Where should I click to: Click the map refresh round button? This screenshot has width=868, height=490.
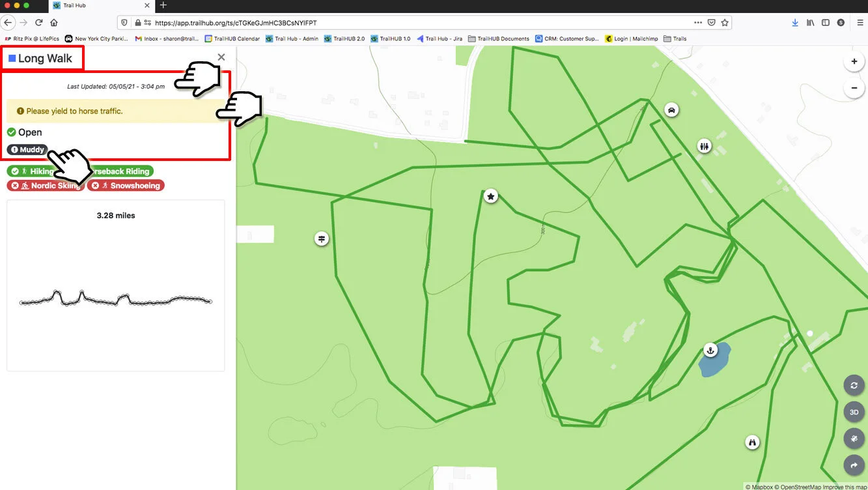854,385
